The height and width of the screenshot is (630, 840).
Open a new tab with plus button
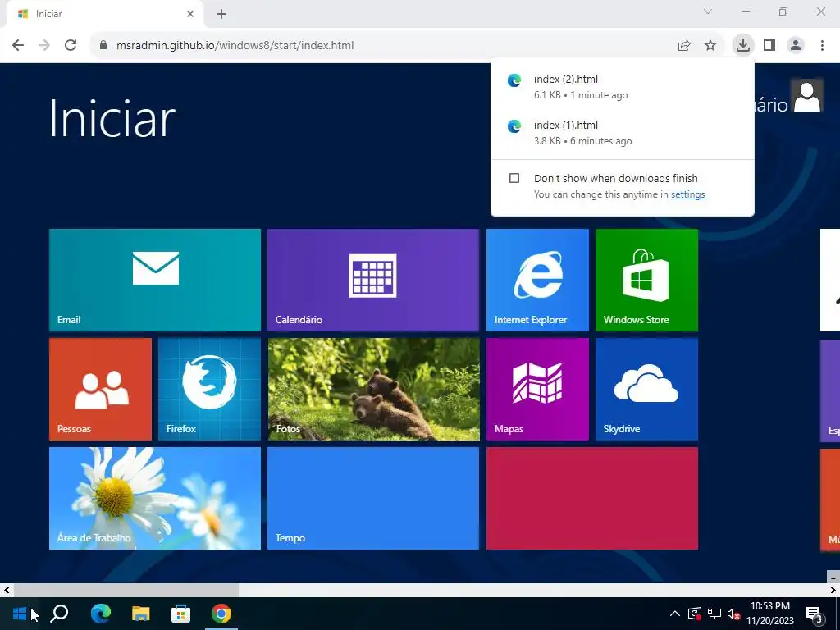[221, 14]
